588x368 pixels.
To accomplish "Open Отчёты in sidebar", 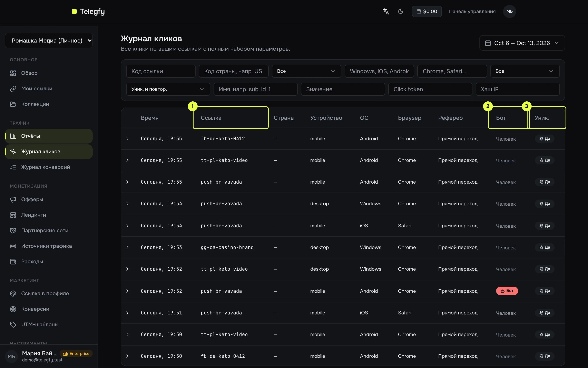I will (49, 136).
